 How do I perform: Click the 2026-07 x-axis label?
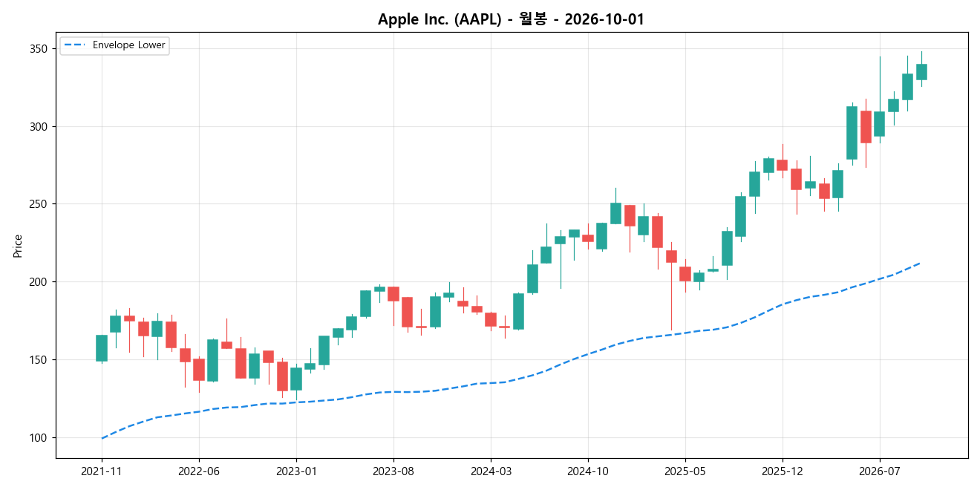click(880, 471)
